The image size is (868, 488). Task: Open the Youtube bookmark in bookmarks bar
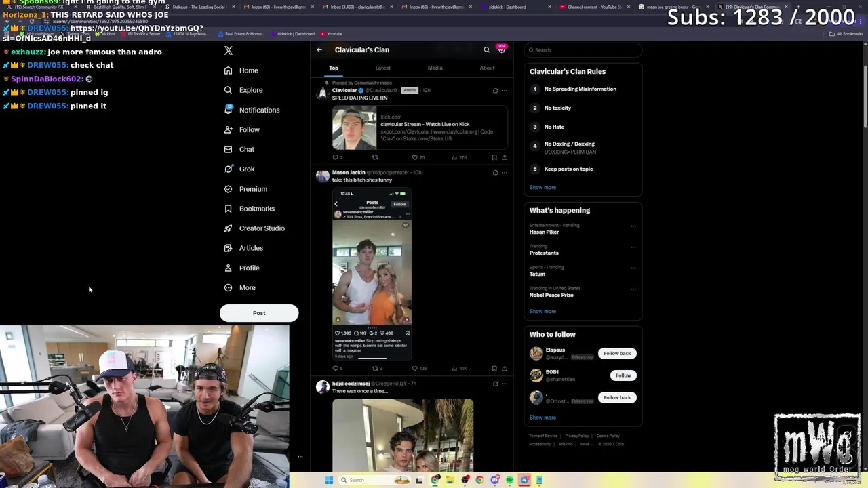pos(331,33)
